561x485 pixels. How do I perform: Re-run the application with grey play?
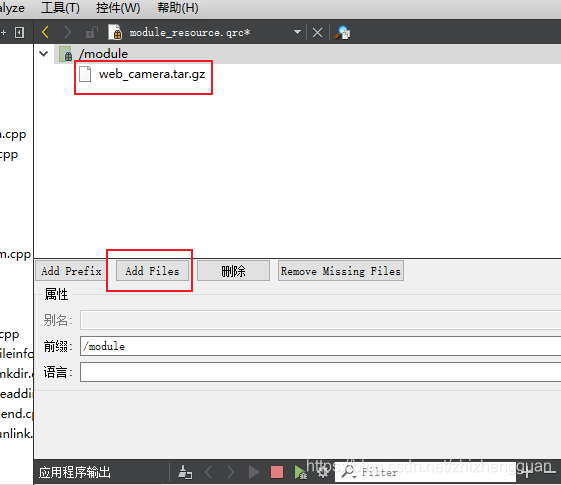click(254, 472)
